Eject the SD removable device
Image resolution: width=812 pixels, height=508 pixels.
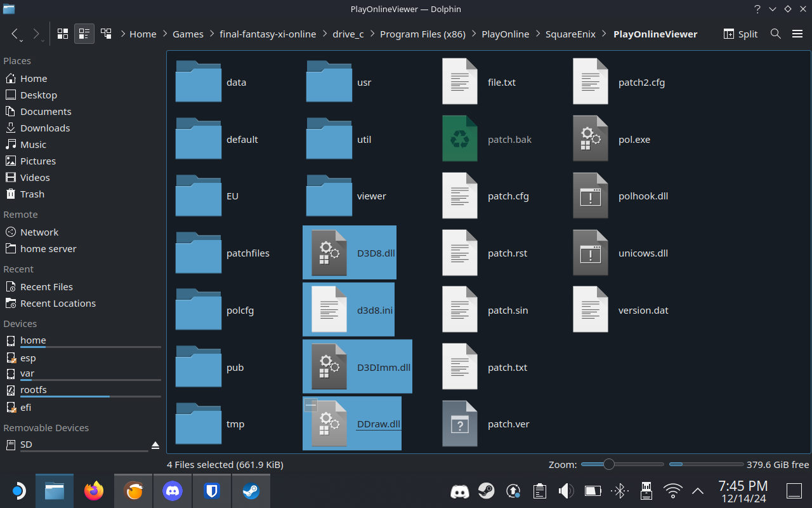click(x=155, y=446)
